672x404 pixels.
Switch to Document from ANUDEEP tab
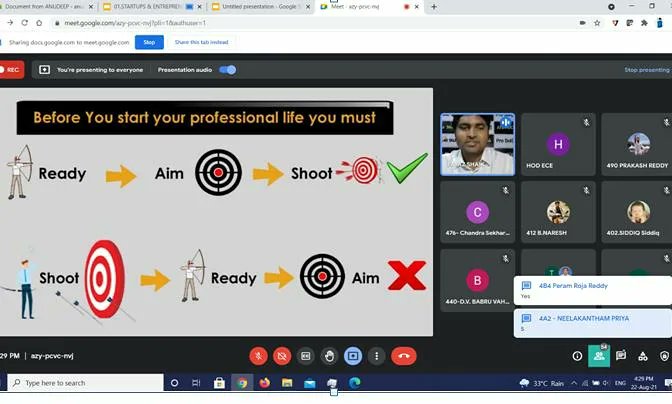pos(46,7)
